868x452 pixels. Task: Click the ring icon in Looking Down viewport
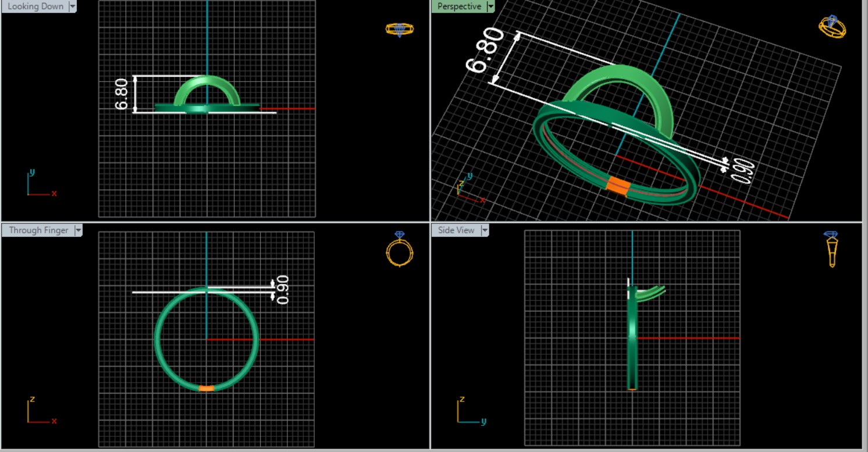coord(399,29)
